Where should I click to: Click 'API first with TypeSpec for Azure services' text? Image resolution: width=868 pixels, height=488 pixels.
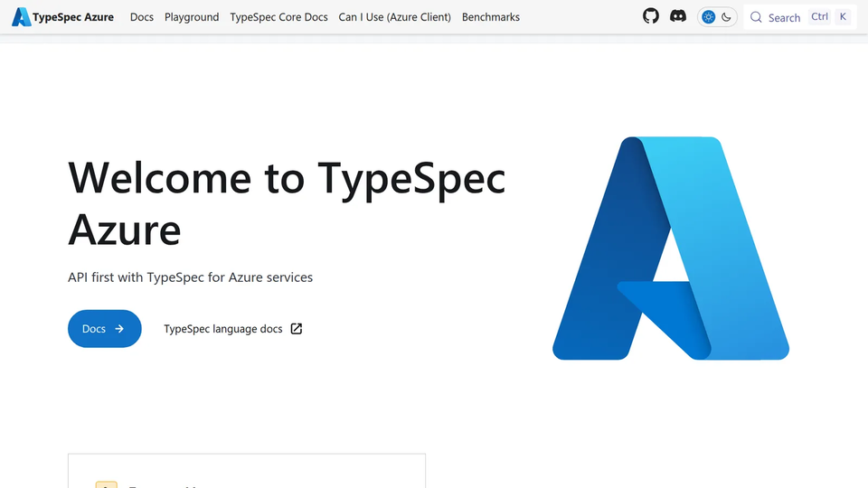(191, 277)
